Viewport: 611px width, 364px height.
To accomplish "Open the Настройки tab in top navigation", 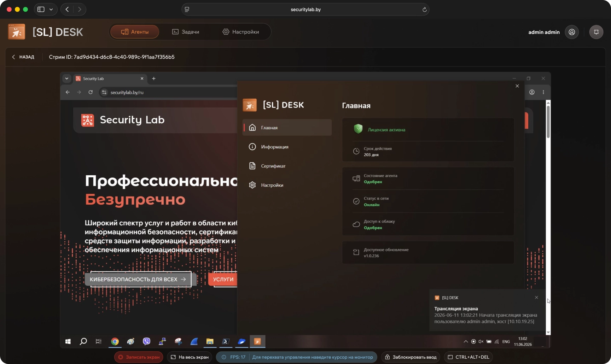I will [240, 32].
